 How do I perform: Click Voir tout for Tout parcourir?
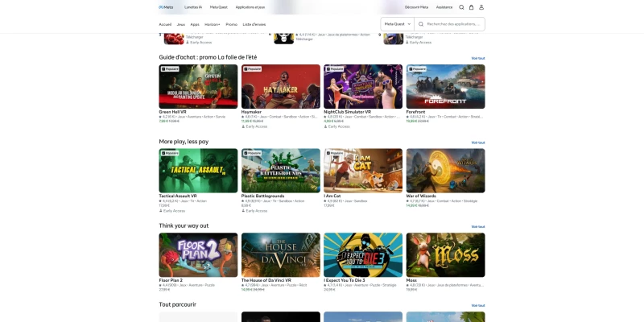point(478,306)
